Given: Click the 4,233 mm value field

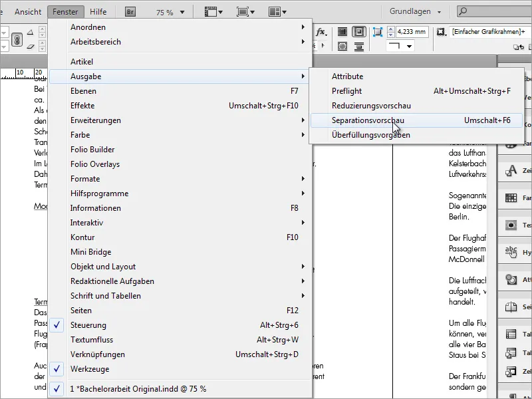Looking at the screenshot, I should pos(412,32).
